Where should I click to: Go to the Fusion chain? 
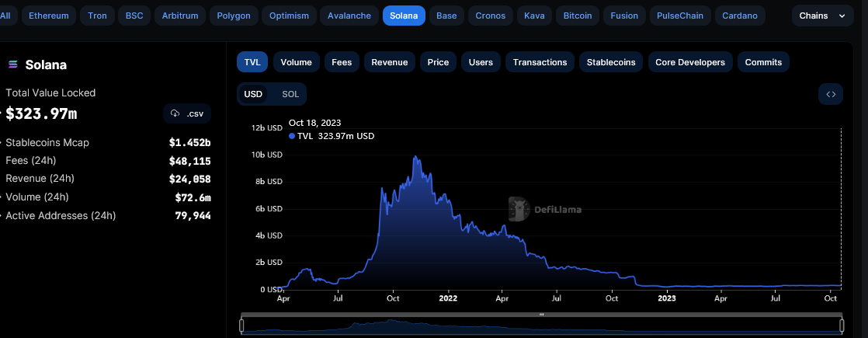point(624,16)
